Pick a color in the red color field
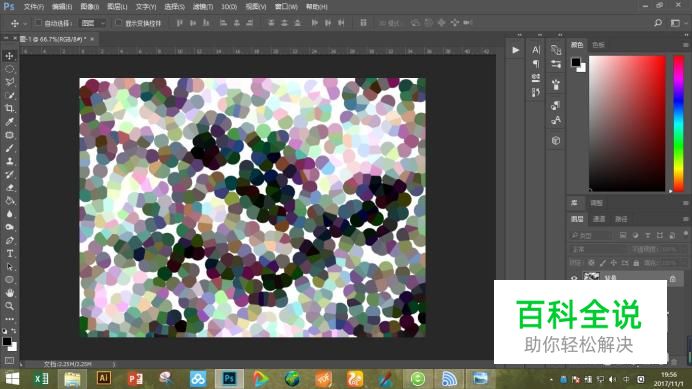Viewport: 692px width, 389px height. (x=627, y=124)
